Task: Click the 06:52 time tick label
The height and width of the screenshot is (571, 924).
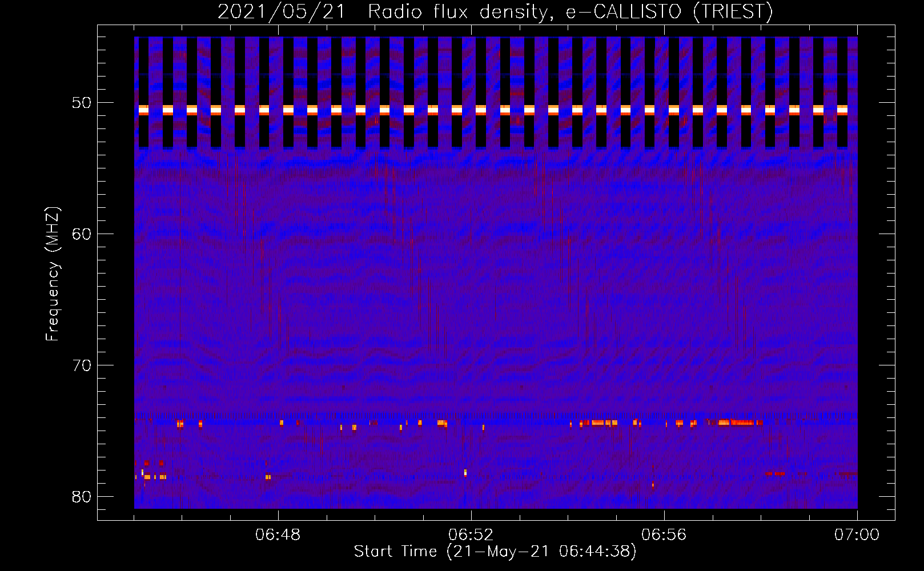Action: pyautogui.click(x=471, y=535)
